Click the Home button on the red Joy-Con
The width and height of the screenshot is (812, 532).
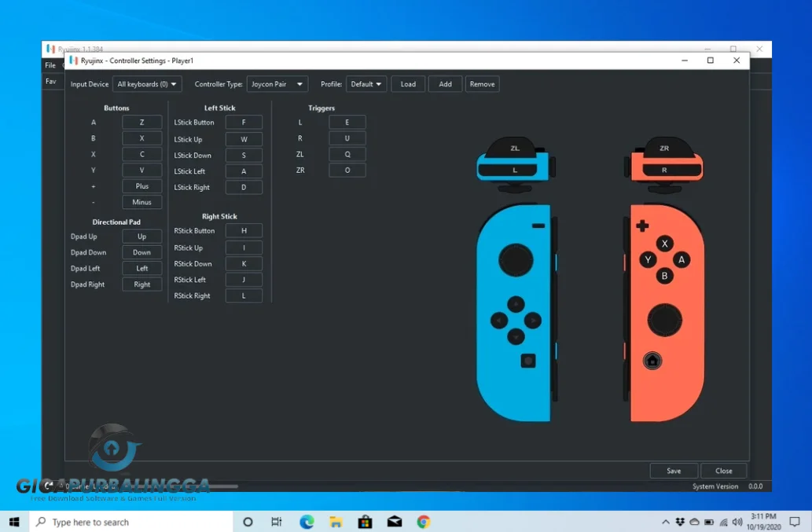652,361
